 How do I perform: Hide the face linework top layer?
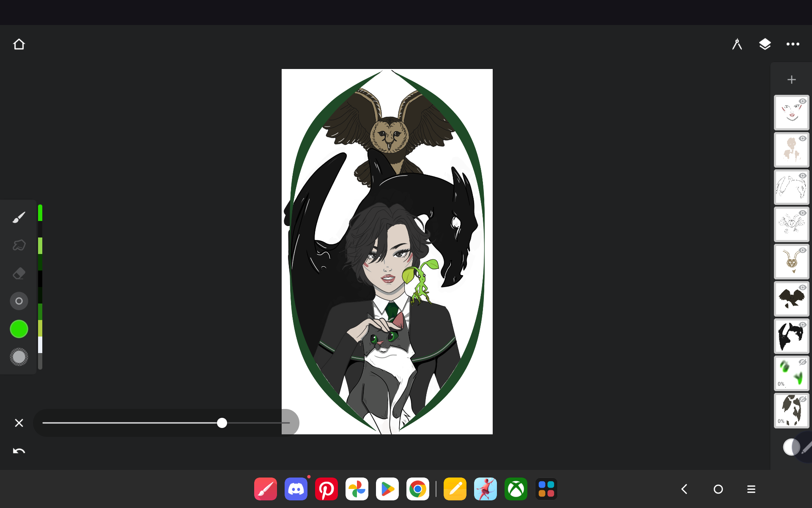pyautogui.click(x=802, y=101)
